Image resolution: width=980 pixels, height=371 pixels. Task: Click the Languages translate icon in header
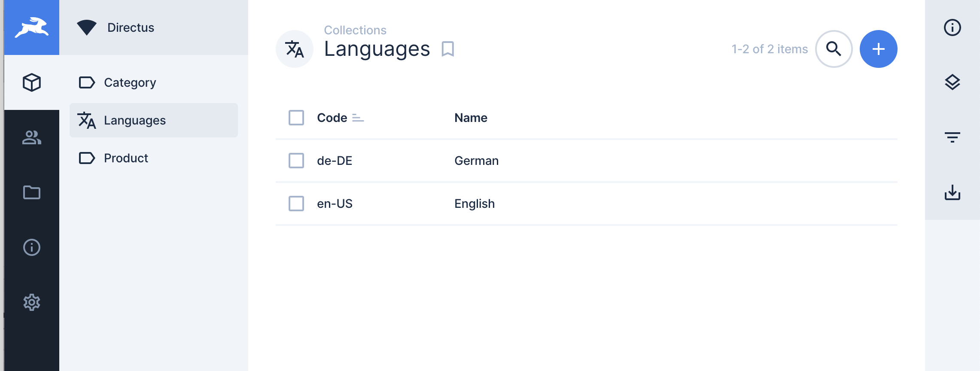point(295,49)
